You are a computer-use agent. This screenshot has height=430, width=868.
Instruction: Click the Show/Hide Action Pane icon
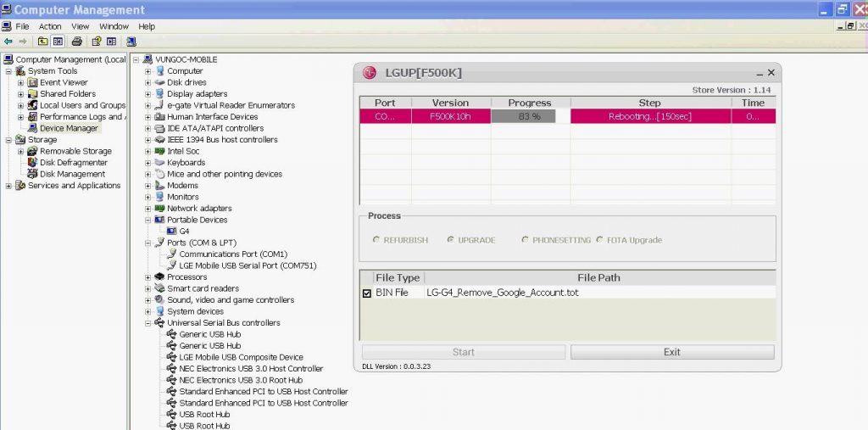coord(111,42)
